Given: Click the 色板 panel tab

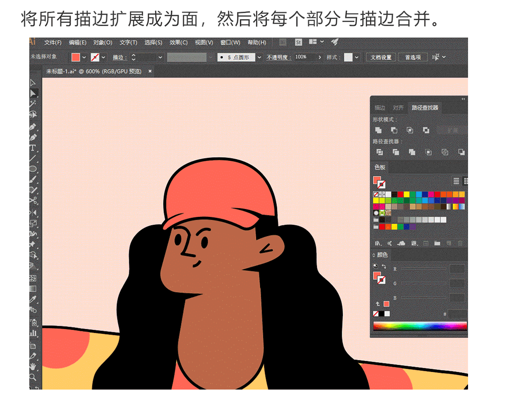Looking at the screenshot, I should 380,167.
